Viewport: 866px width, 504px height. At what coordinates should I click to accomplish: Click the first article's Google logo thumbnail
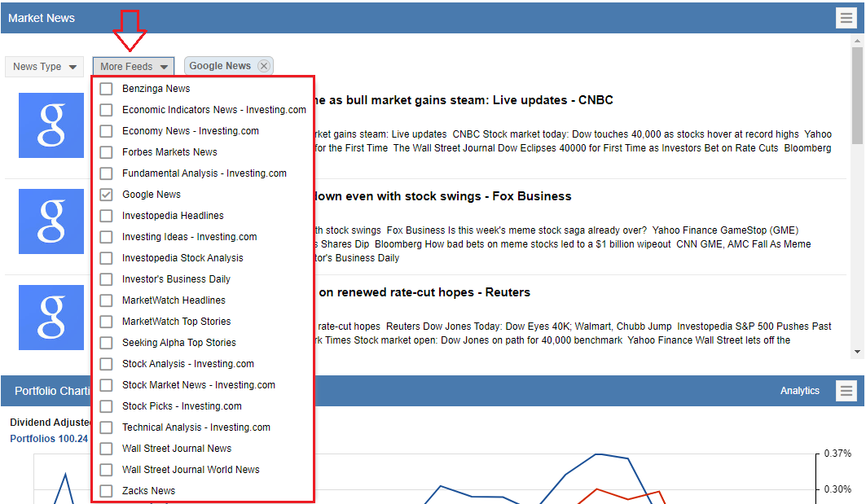click(51, 125)
